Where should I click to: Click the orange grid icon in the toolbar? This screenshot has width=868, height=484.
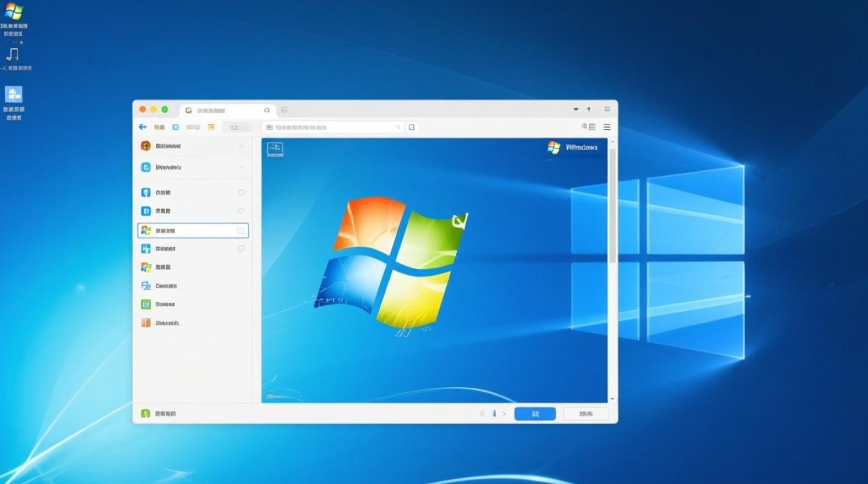[211, 126]
